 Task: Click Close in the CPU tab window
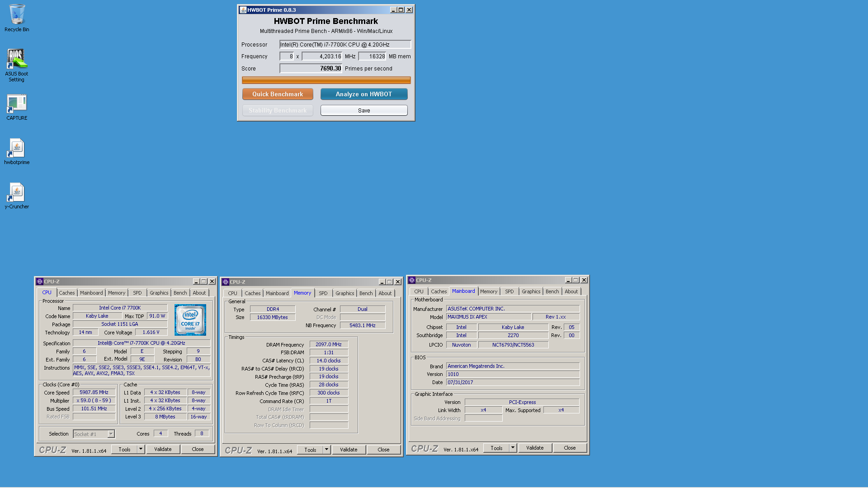coord(198,449)
